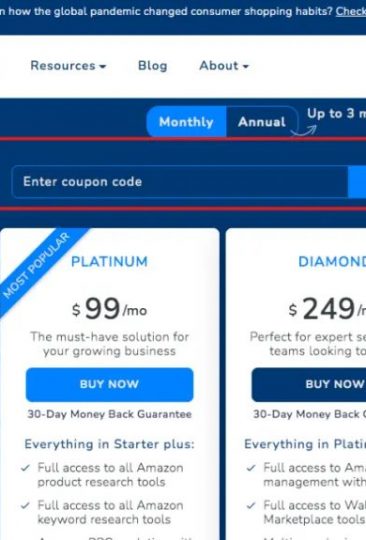
Task: Open the Check link in top banner
Action: [x=351, y=11]
